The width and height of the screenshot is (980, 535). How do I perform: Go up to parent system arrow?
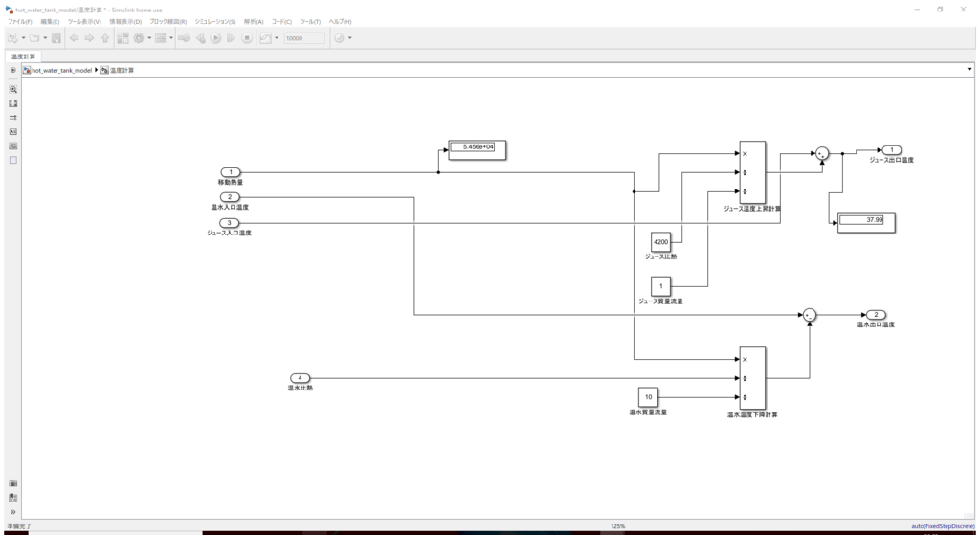105,38
